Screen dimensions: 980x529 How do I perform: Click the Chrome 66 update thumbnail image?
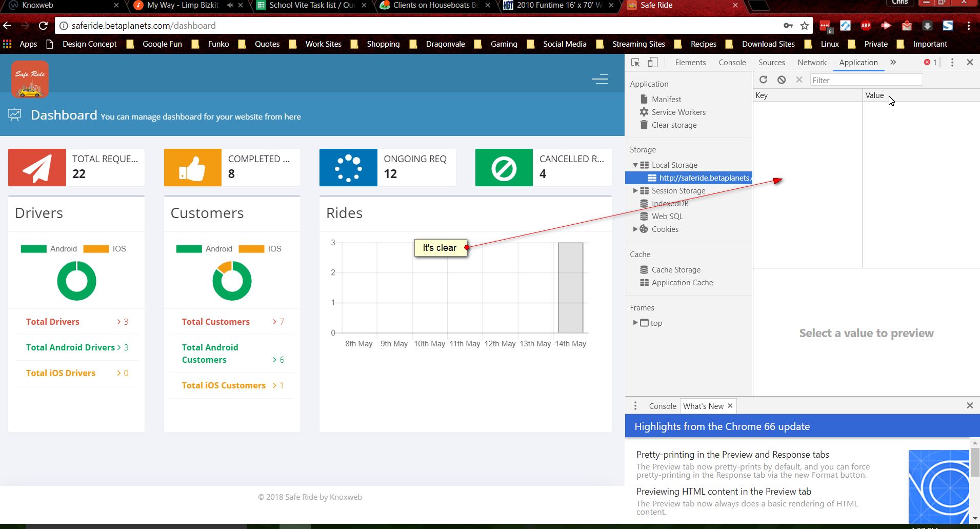point(939,486)
